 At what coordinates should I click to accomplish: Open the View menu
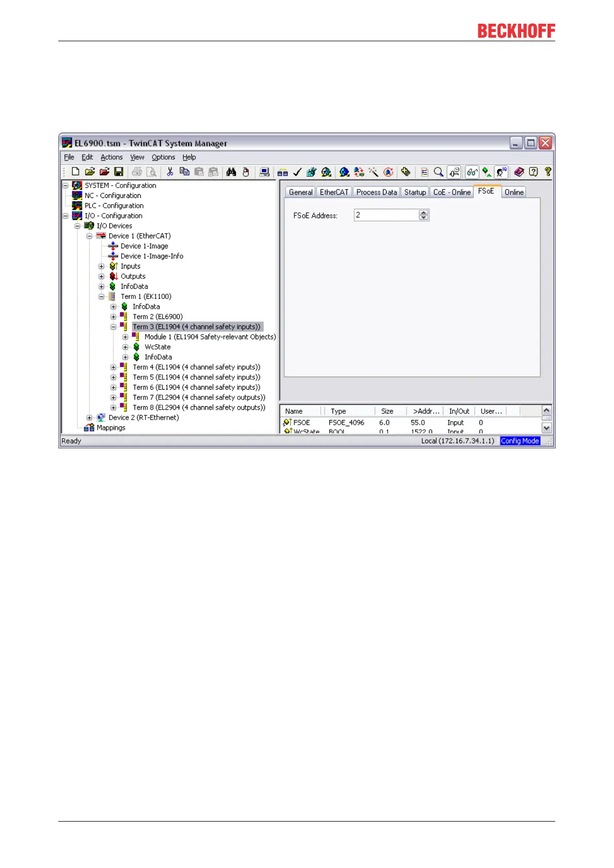tap(137, 157)
